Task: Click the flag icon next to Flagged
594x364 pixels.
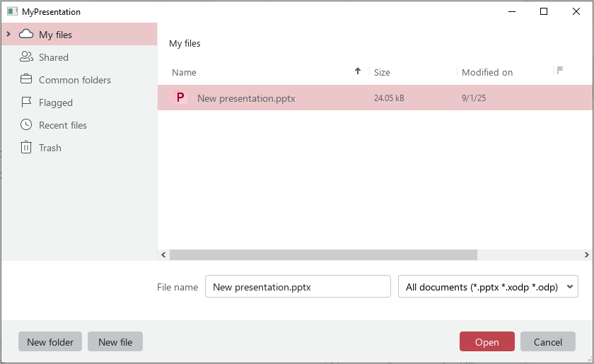Action: [26, 102]
